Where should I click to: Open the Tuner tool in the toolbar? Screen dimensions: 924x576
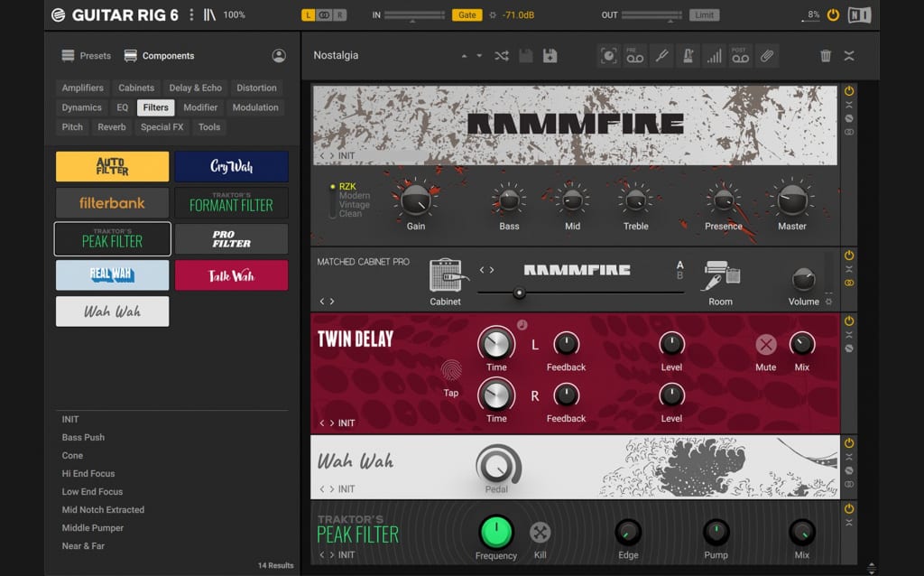[661, 56]
